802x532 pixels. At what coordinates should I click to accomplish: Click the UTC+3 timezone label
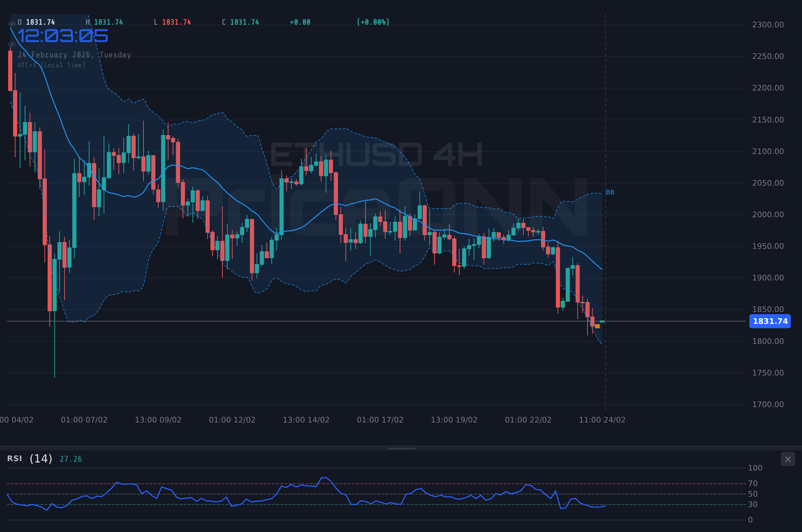(51, 65)
